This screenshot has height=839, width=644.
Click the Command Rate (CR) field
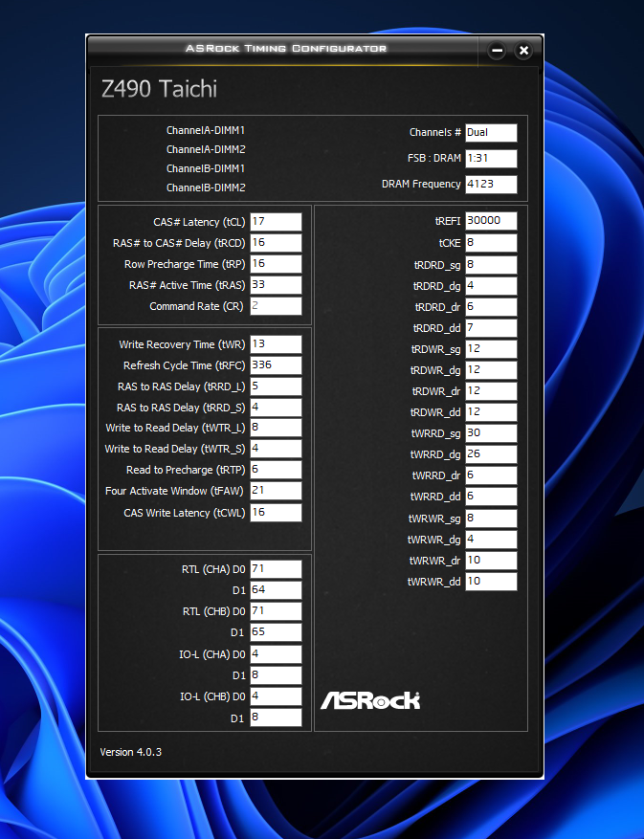coord(276,306)
